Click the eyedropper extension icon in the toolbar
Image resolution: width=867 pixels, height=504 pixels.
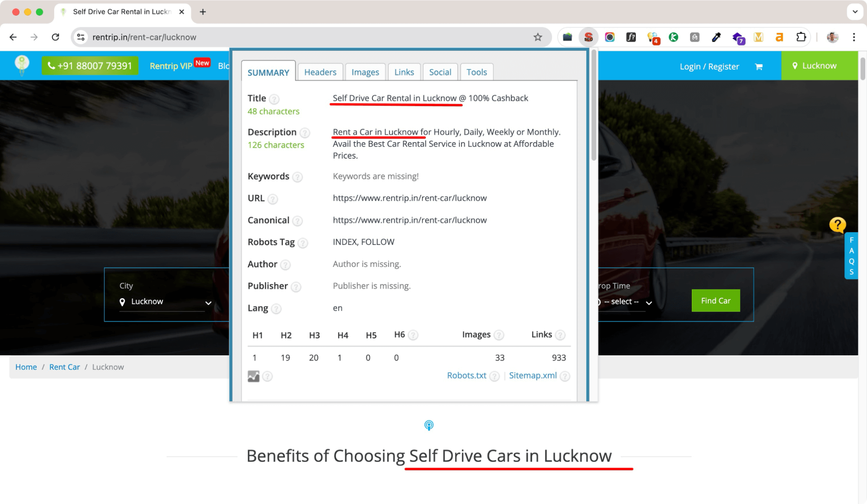click(x=716, y=37)
